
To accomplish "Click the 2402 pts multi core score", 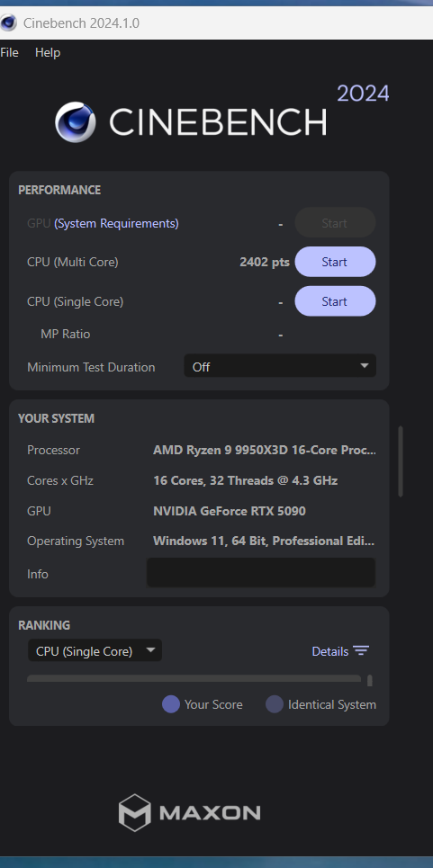I will click(x=264, y=262).
